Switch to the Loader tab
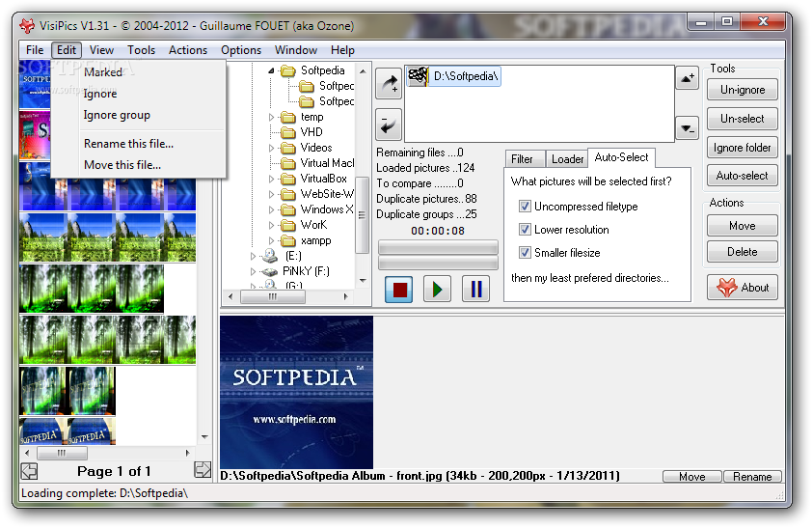This screenshot has width=812, height=528. coord(568,159)
